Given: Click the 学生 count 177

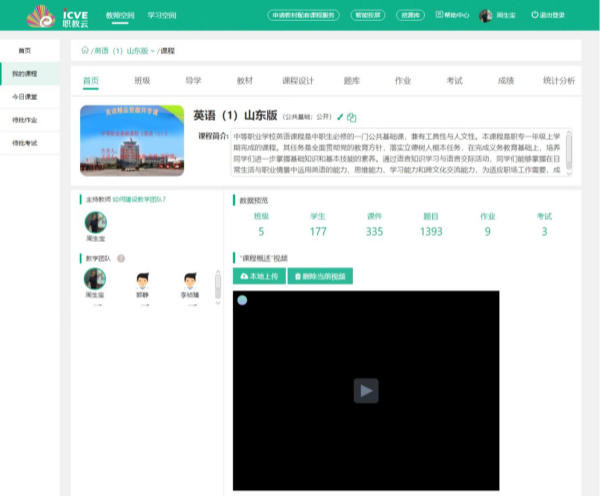Looking at the screenshot, I should (x=318, y=232).
